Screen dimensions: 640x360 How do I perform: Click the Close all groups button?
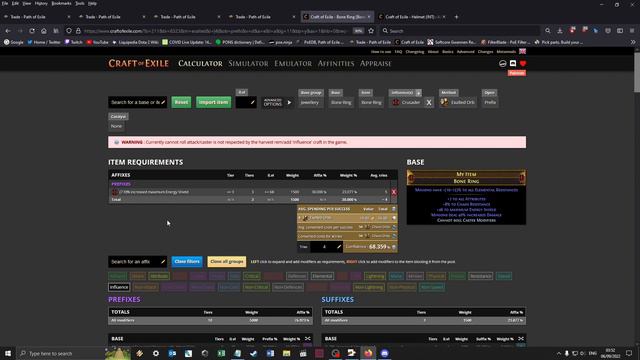tap(227, 262)
